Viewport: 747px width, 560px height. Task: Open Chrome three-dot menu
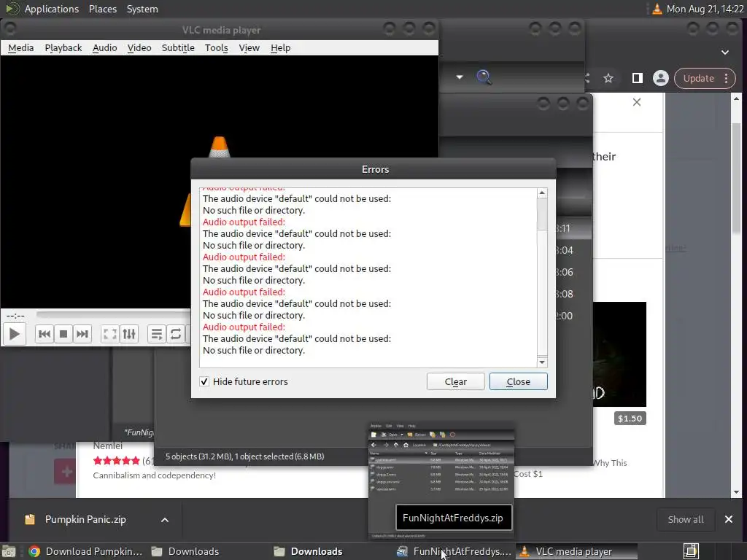(727, 78)
